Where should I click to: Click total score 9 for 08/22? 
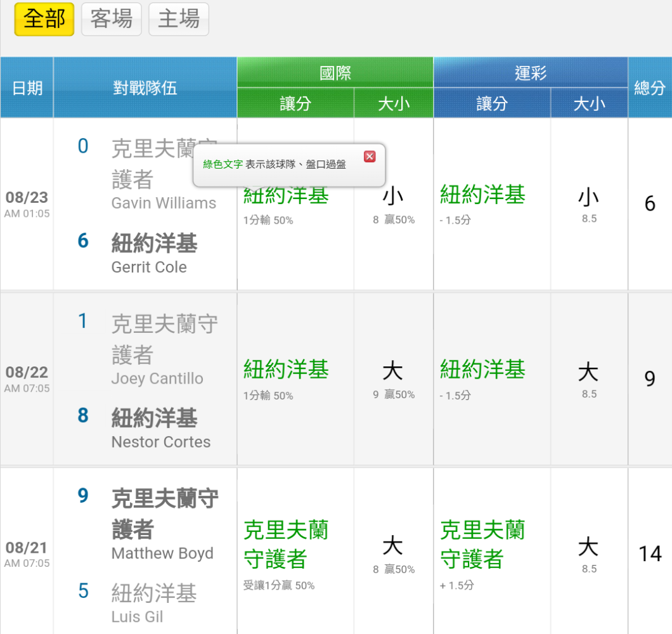[x=650, y=378]
